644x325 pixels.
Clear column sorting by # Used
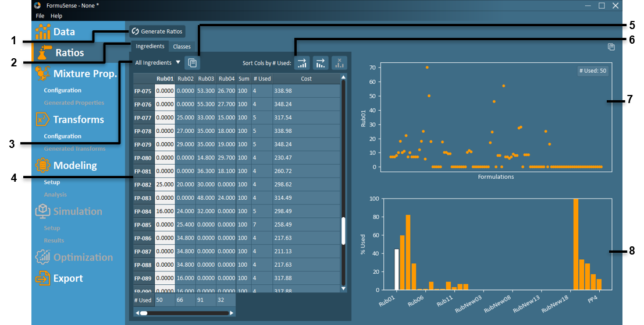tap(339, 63)
